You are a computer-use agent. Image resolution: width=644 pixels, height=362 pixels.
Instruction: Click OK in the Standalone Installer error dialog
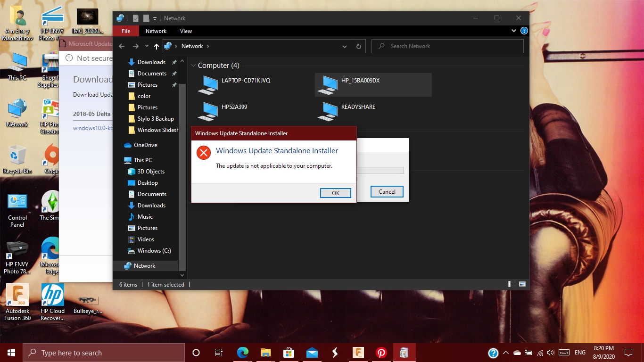[336, 193]
